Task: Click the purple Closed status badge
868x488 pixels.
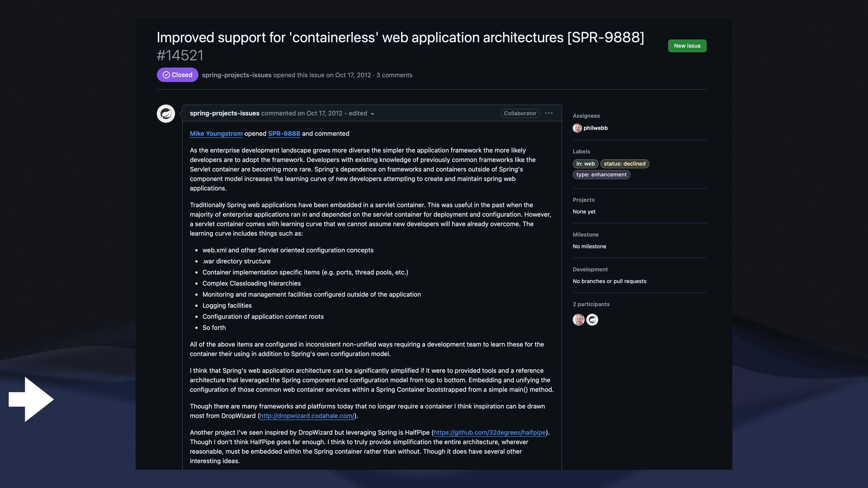Action: coord(177,75)
